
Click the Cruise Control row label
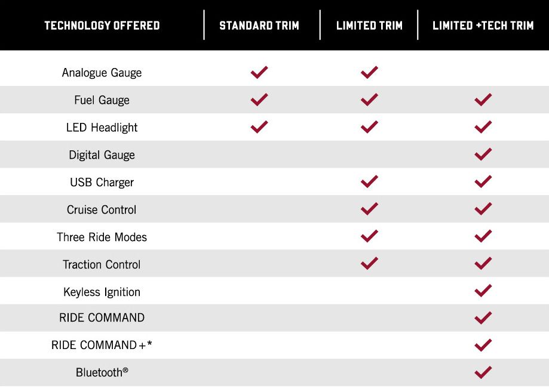102,209
